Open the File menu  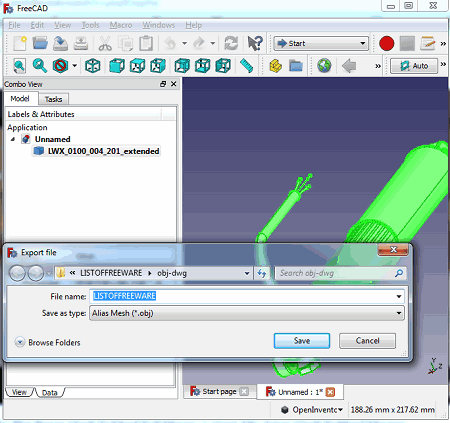(x=14, y=25)
